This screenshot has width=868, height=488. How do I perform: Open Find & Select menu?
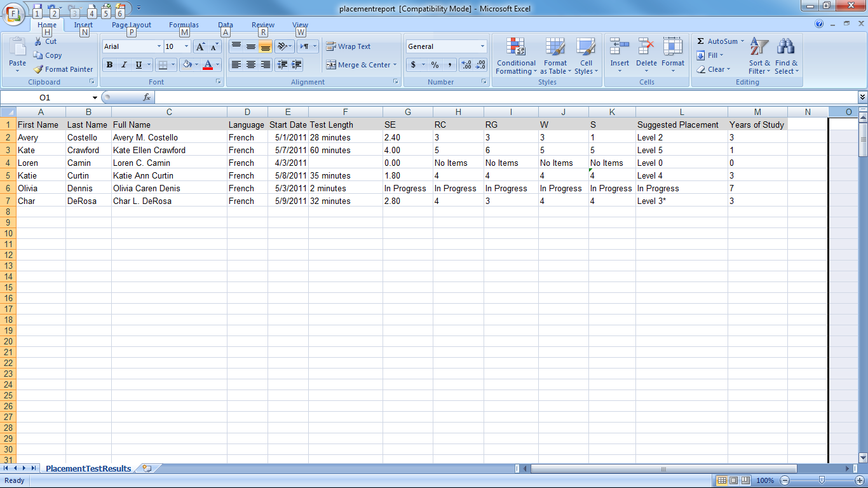(787, 56)
